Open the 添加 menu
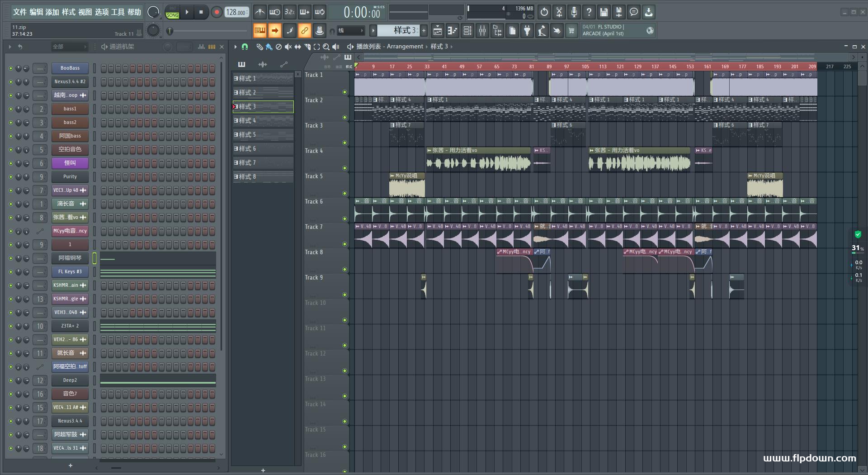Screen dimensions: 868x475 pos(52,12)
